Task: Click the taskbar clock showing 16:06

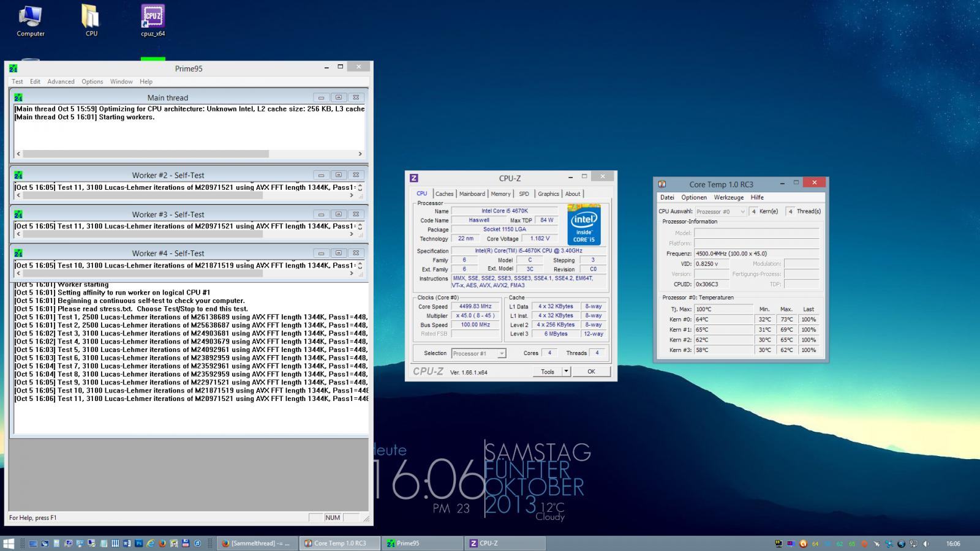Action: pos(953,543)
